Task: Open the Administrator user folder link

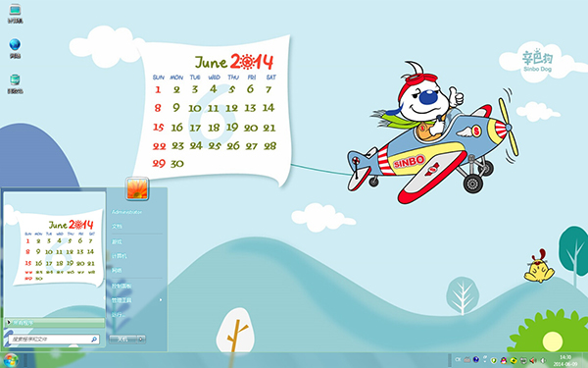Action: (126, 212)
